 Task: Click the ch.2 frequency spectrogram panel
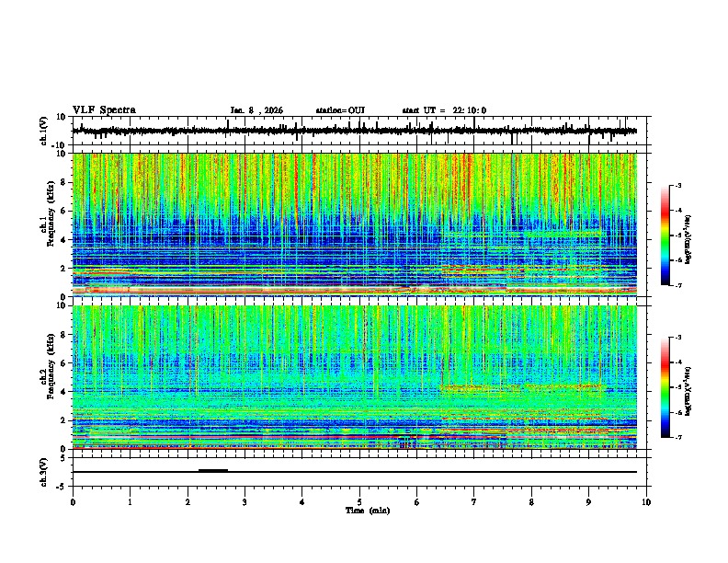(x=355, y=377)
